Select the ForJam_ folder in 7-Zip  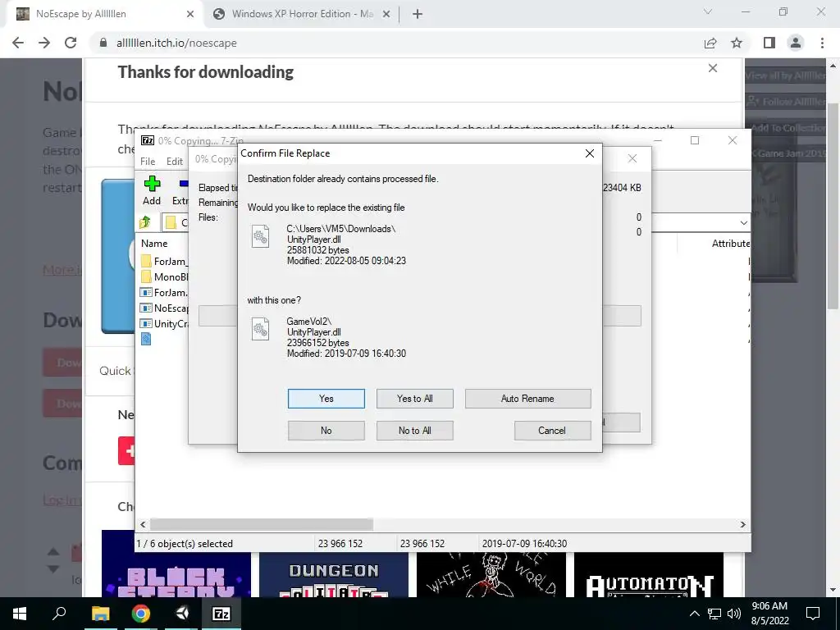click(x=164, y=262)
